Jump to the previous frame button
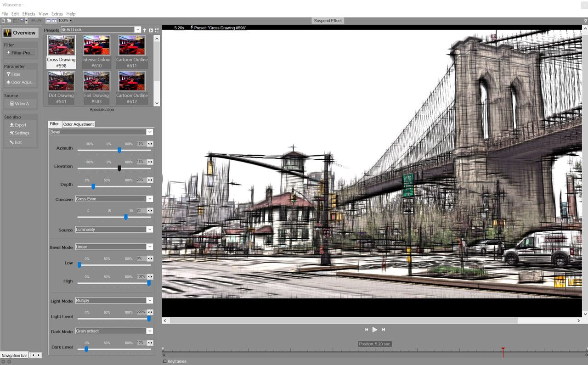588x365 pixels. tap(367, 330)
